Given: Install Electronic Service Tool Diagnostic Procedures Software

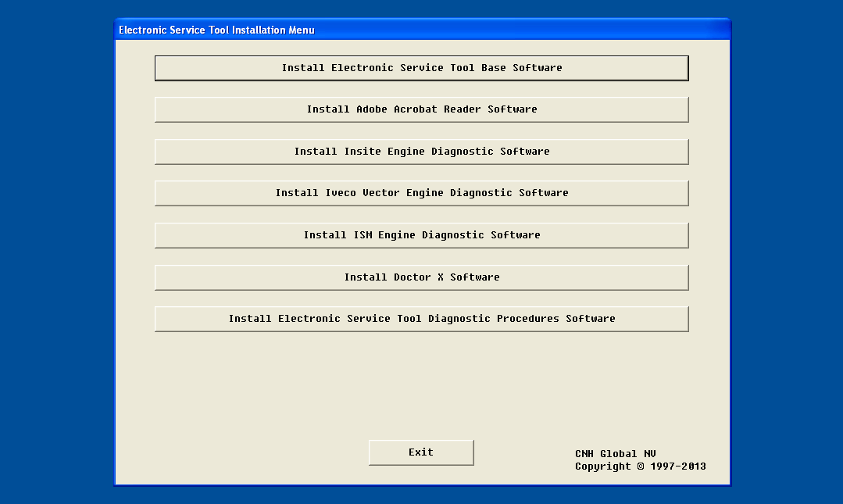Looking at the screenshot, I should [x=422, y=319].
